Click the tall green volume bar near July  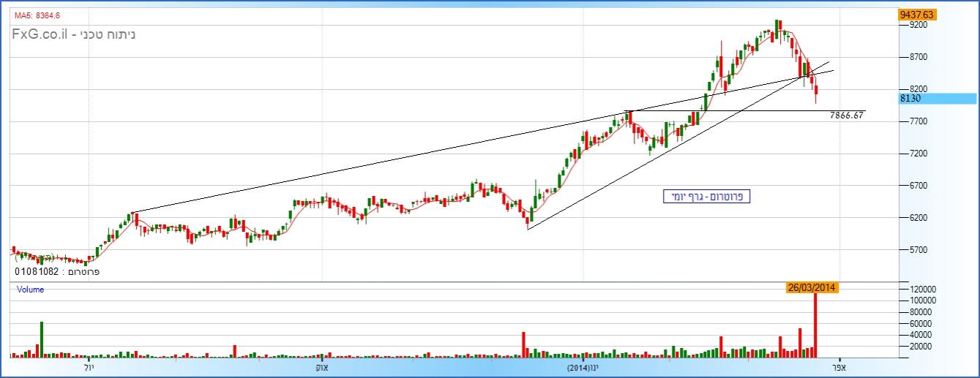point(42,339)
